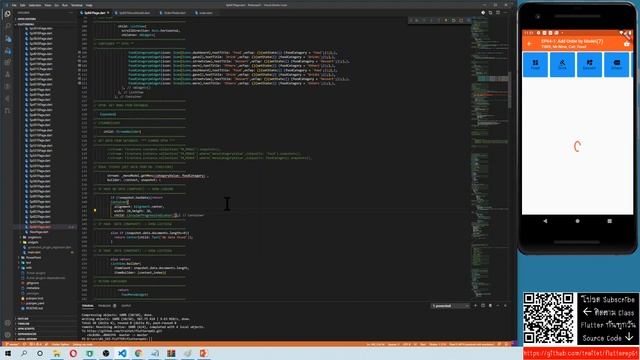Open the shell selector dropdown in terminal panel
Image resolution: width=640 pixels, height=360 pixels.
click(450, 306)
